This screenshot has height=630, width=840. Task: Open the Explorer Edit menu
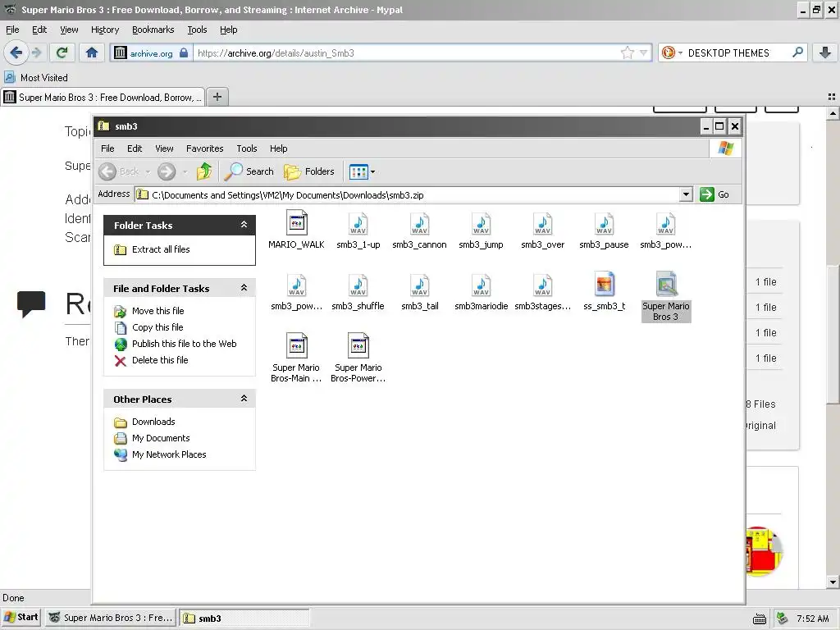tap(135, 148)
